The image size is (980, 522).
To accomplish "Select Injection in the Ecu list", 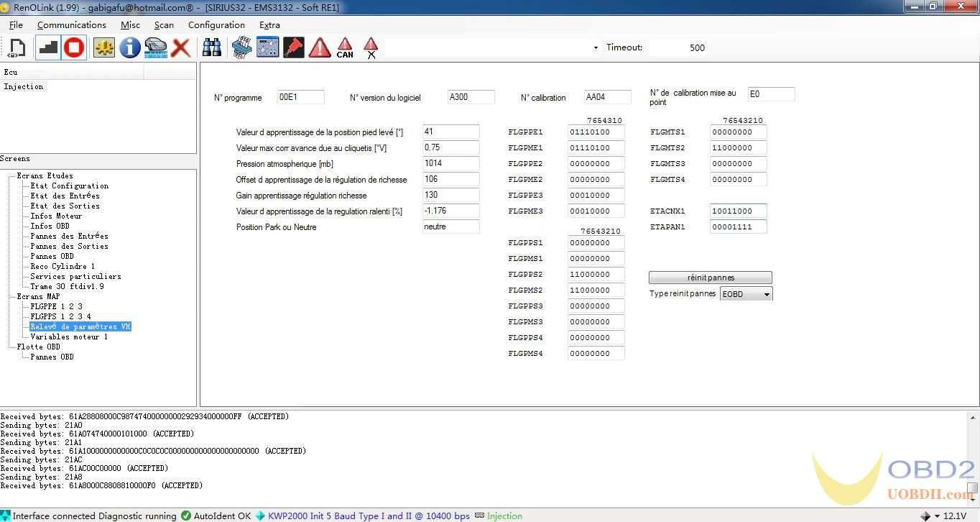I will click(x=24, y=86).
